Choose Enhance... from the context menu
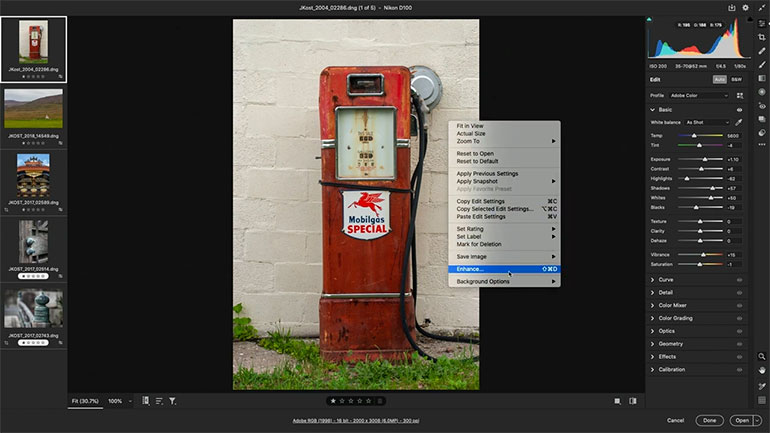Screen dimensions: 770x433 [x=470, y=269]
